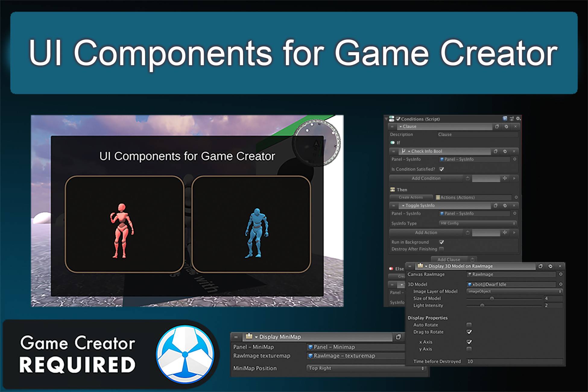Collapse the Display MiniMap foldout
588x392 pixels.
coord(256,337)
